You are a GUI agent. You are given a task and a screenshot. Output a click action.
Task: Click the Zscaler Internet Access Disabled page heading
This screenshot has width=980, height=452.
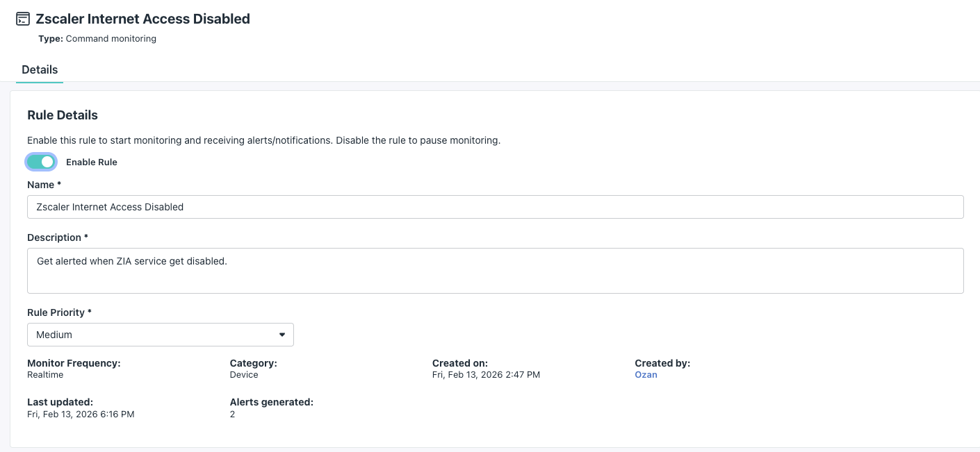pyautogui.click(x=142, y=19)
